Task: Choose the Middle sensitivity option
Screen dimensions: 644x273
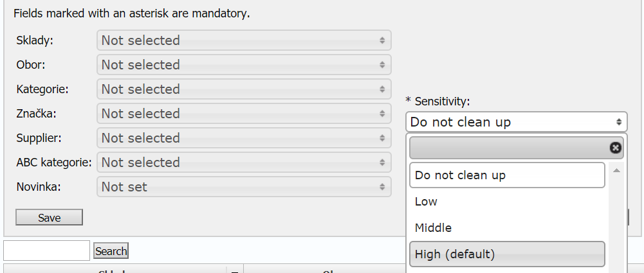Action: click(507, 228)
